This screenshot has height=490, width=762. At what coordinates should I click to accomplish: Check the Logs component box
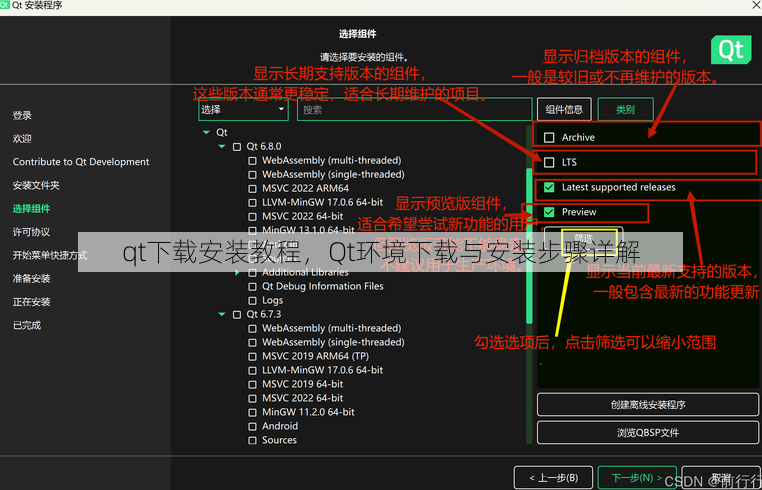[x=253, y=301]
